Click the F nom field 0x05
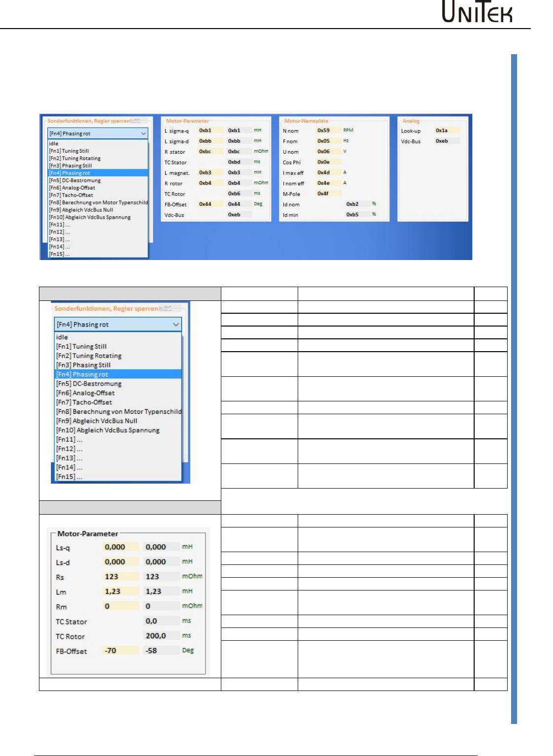 pyautogui.click(x=329, y=141)
